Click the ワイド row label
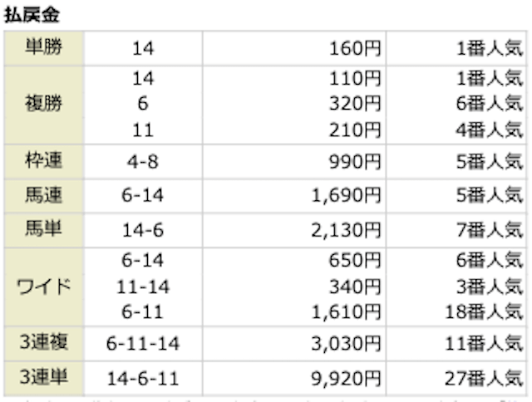Viewport: 532px width, 402px height. [43, 287]
